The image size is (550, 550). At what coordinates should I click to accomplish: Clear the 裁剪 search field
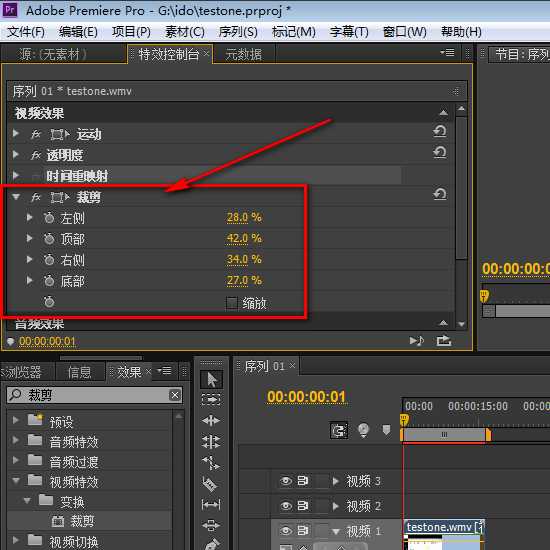175,395
